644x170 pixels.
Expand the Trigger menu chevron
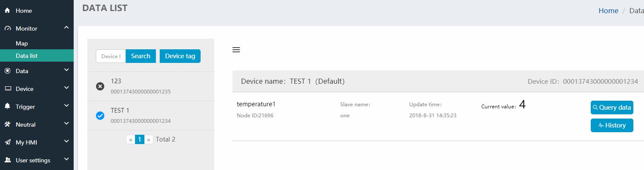66,106
